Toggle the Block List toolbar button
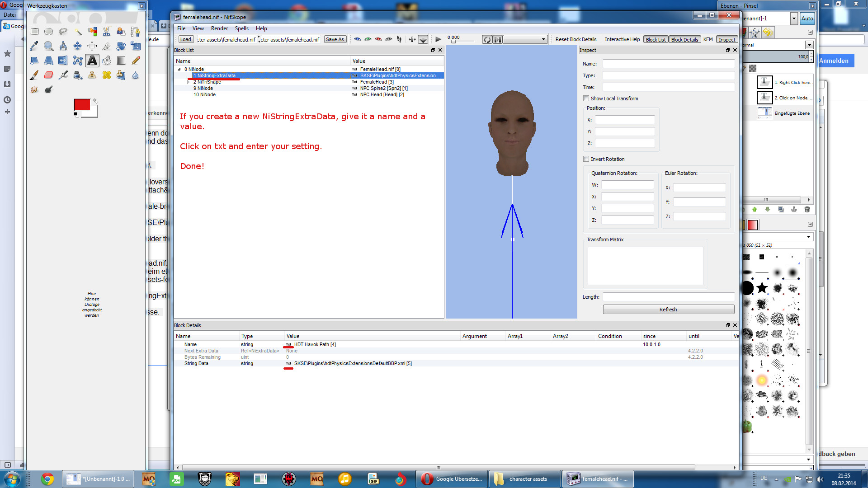The height and width of the screenshot is (488, 868). (x=656, y=39)
